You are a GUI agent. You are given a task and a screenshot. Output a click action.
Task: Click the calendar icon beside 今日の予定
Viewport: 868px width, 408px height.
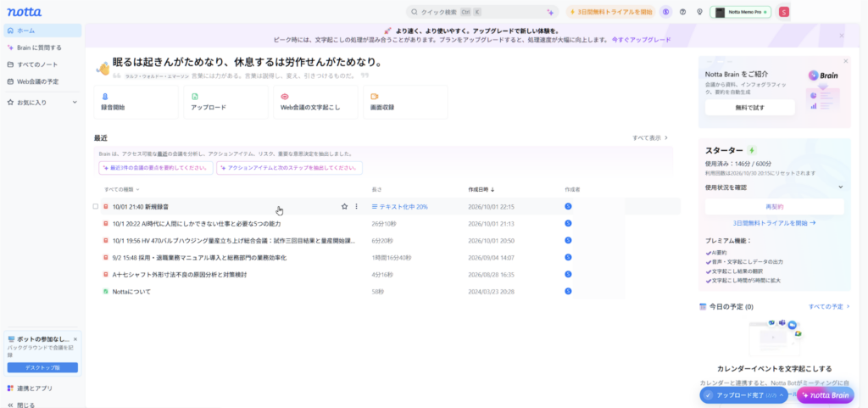703,306
